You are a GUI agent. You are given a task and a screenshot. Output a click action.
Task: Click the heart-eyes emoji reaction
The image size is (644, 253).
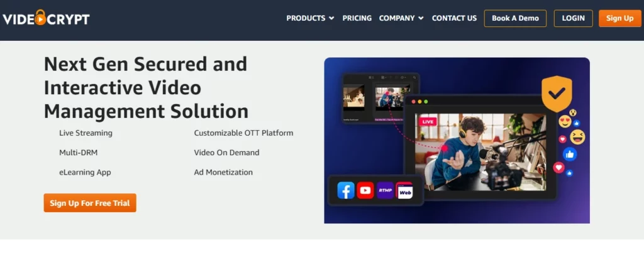tap(565, 121)
